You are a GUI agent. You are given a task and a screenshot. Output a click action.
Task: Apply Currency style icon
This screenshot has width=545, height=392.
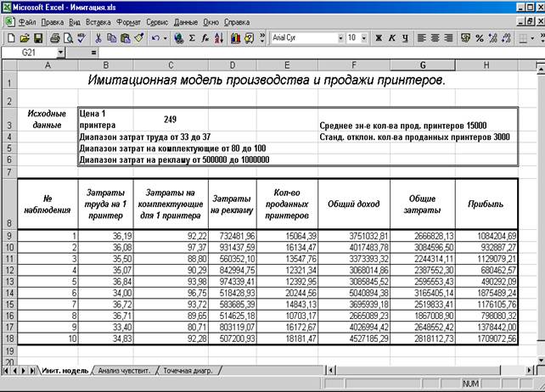[466, 38]
